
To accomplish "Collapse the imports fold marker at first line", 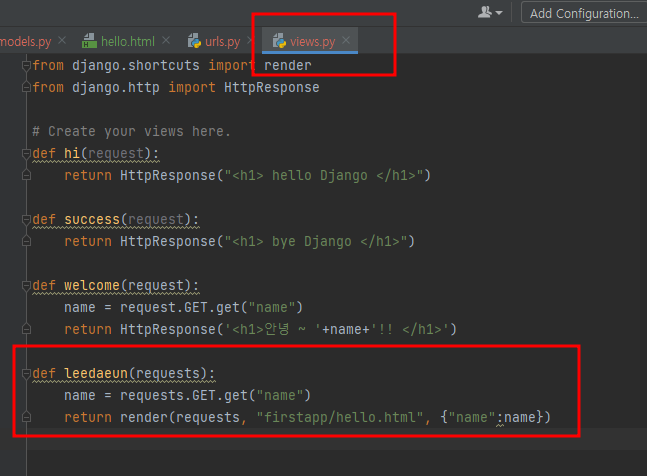I will 26,66.
